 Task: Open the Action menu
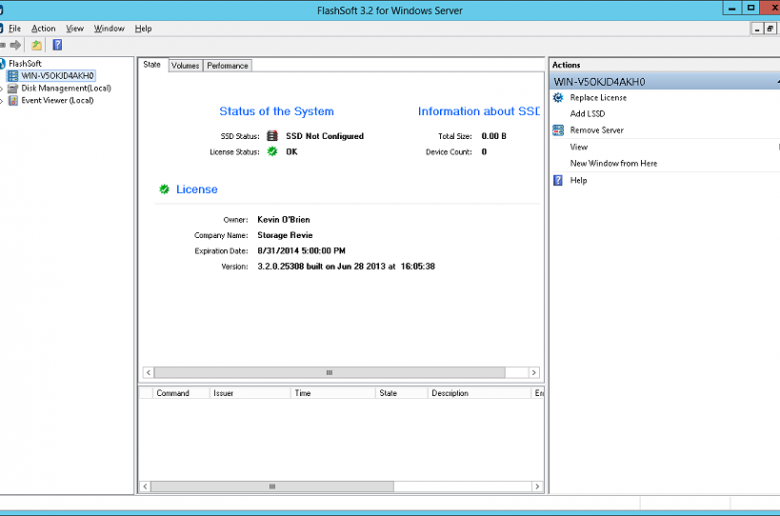43,29
